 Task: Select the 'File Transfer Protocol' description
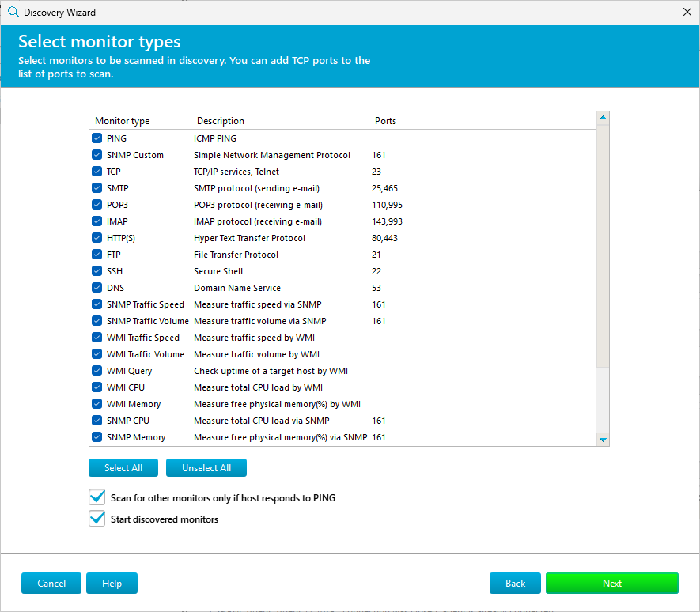236,255
